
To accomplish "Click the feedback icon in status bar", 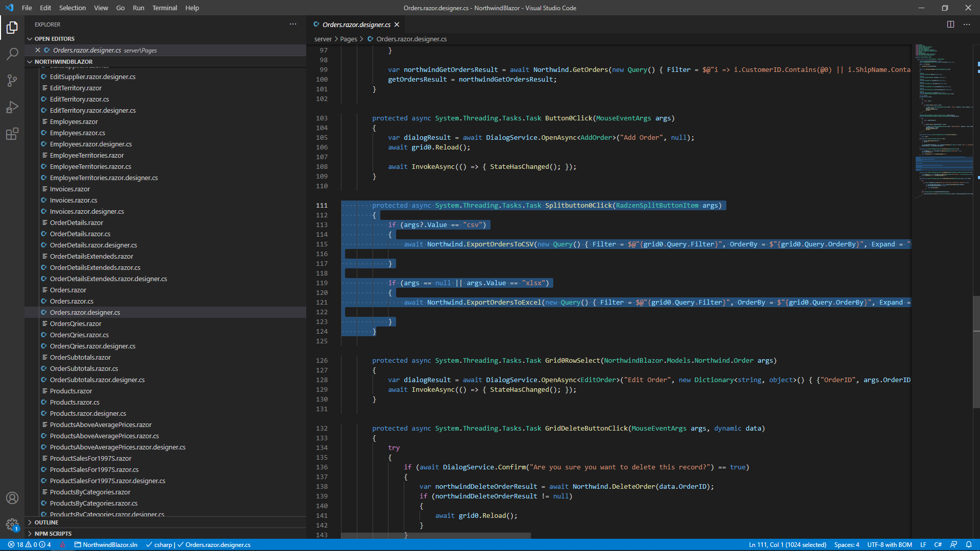I will pos(953,545).
